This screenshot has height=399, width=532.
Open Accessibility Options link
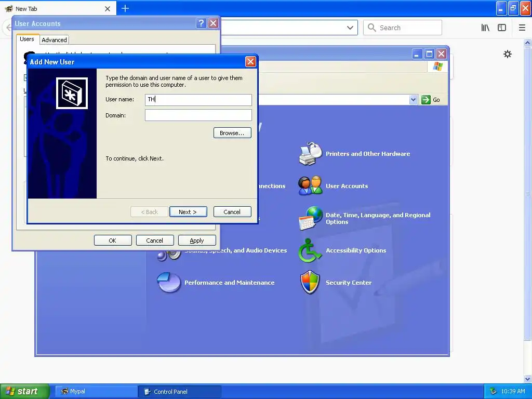coord(356,250)
